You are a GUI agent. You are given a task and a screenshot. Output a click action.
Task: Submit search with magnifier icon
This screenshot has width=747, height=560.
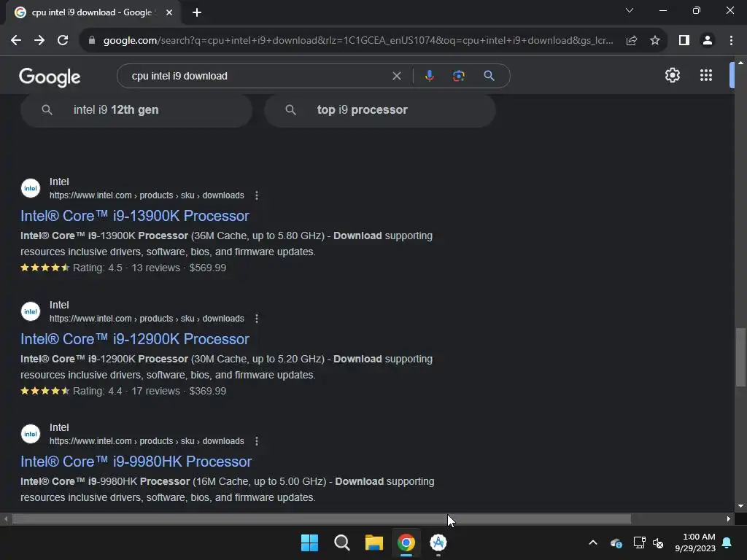(x=489, y=76)
